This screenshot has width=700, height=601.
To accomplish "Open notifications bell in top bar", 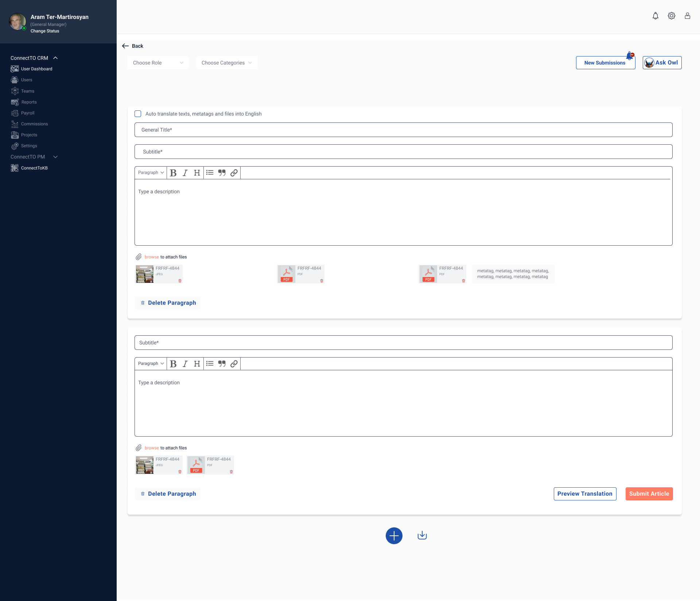I will point(656,16).
